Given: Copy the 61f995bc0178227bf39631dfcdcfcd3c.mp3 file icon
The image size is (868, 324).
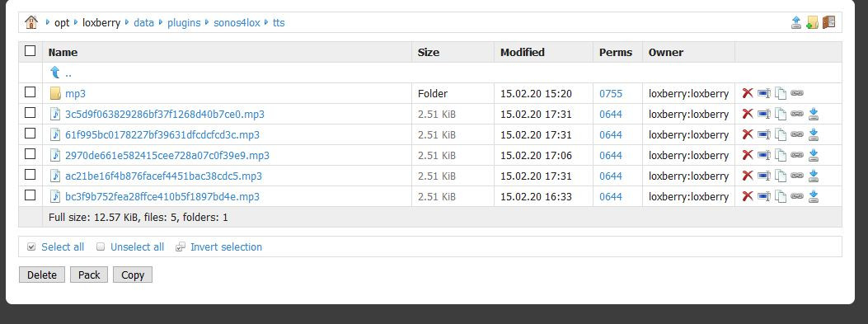Looking at the screenshot, I should [x=781, y=134].
